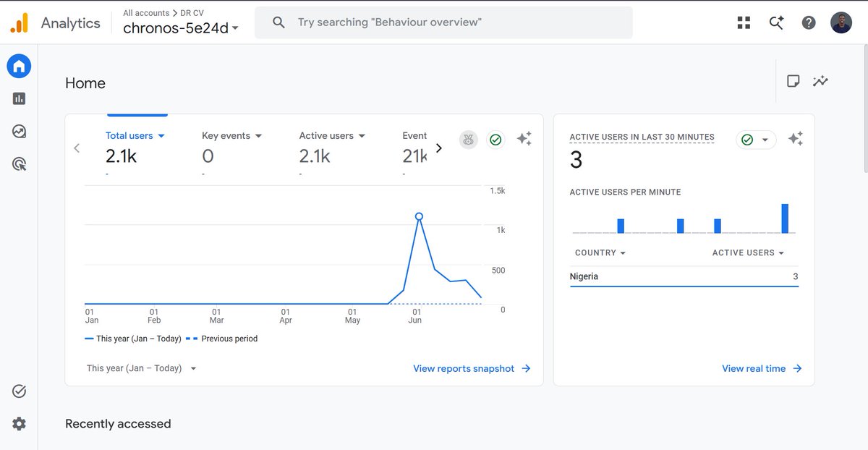Click the June peak data point on chart

click(x=419, y=216)
